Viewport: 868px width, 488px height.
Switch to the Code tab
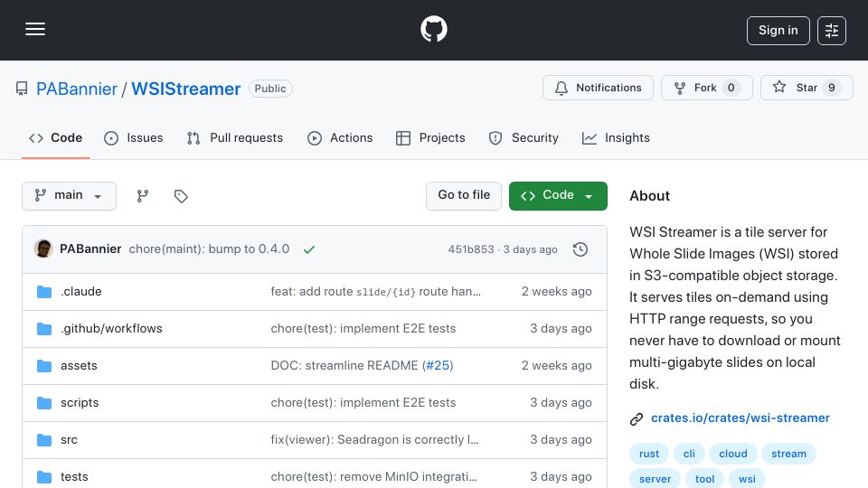coord(55,137)
